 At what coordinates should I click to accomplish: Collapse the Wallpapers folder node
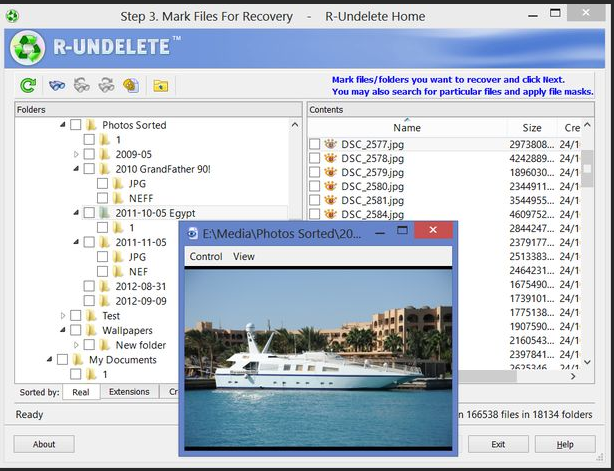(x=63, y=330)
